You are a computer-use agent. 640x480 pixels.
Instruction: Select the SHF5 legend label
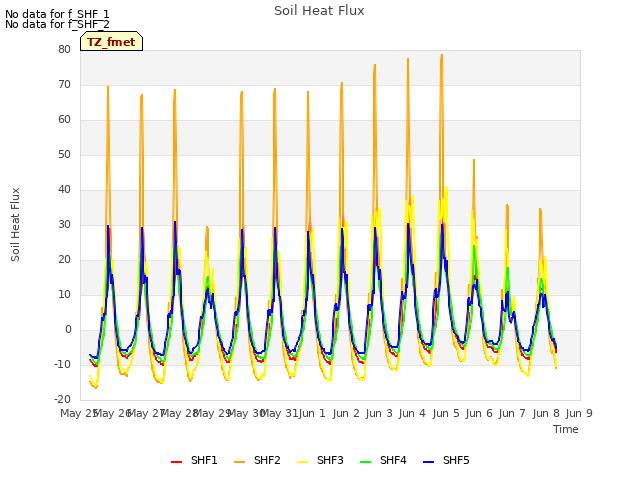(456, 460)
